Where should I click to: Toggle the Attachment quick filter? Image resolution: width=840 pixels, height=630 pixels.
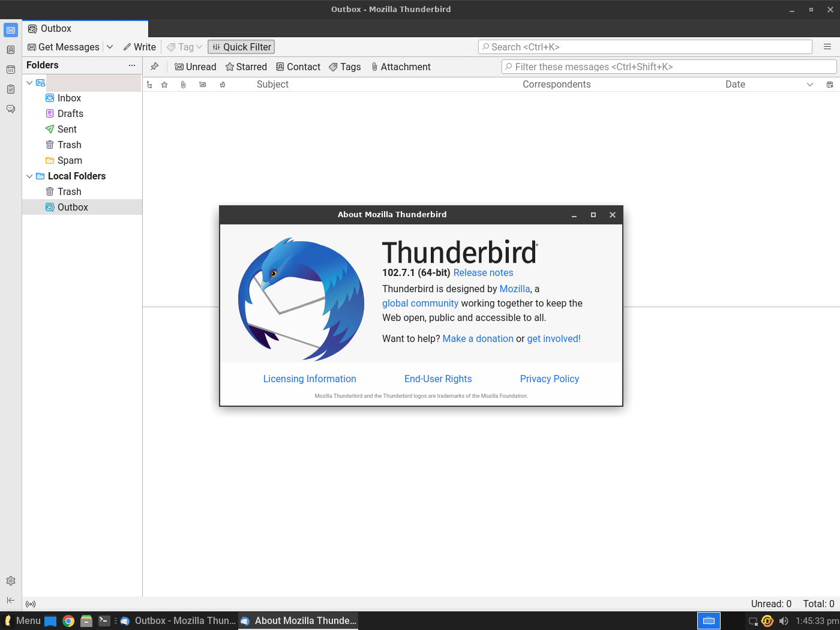(401, 67)
